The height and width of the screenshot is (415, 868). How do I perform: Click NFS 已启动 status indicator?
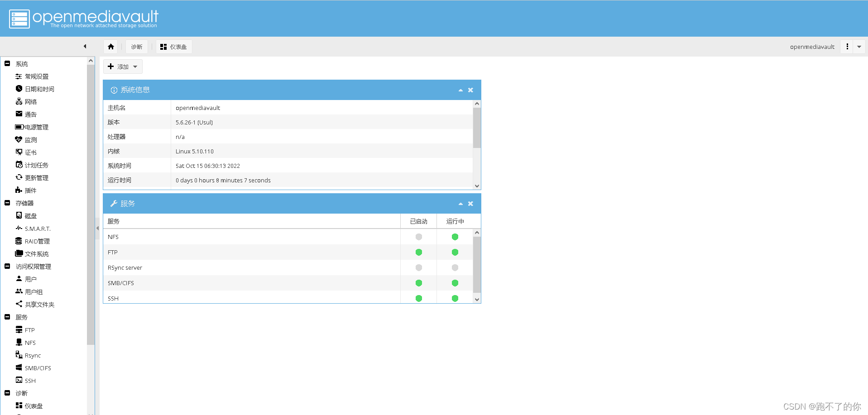419,237
